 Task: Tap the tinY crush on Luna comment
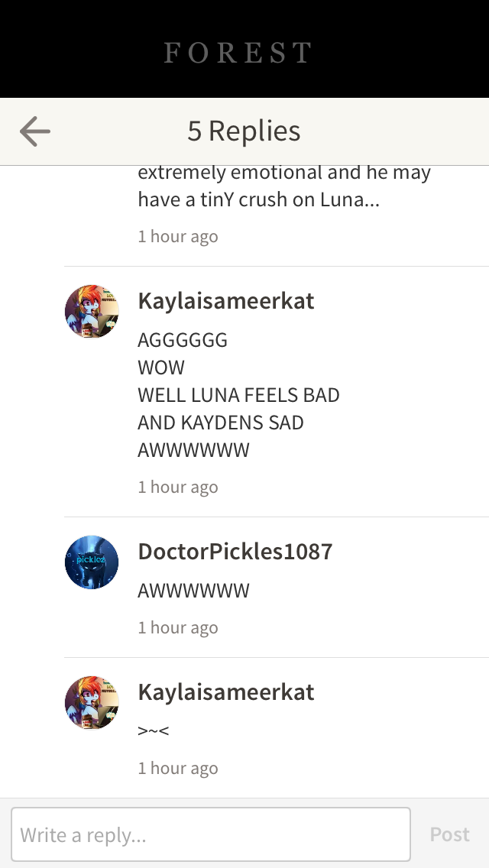pyautogui.click(x=284, y=186)
